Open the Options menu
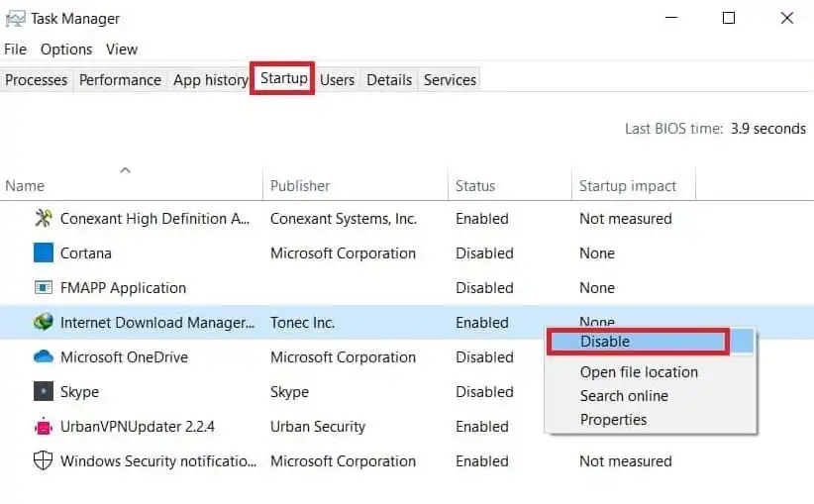 66,50
